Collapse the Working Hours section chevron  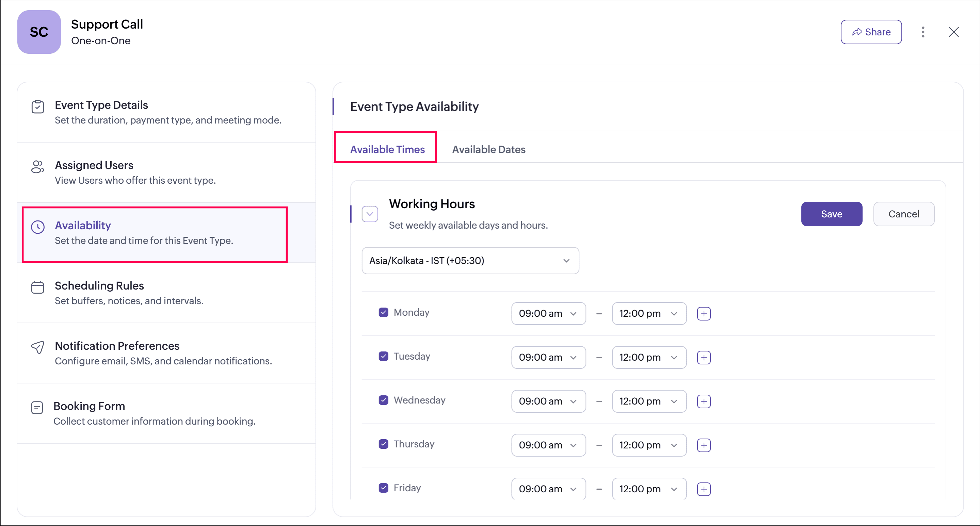coord(370,214)
